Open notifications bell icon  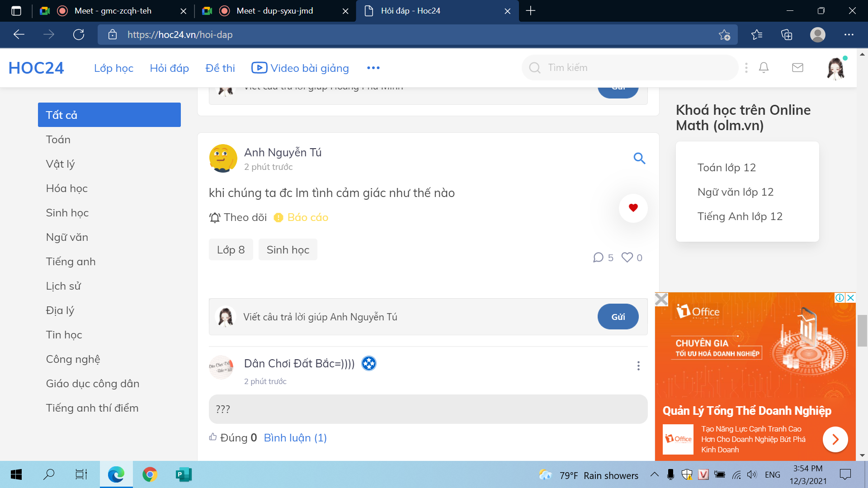[x=764, y=68]
